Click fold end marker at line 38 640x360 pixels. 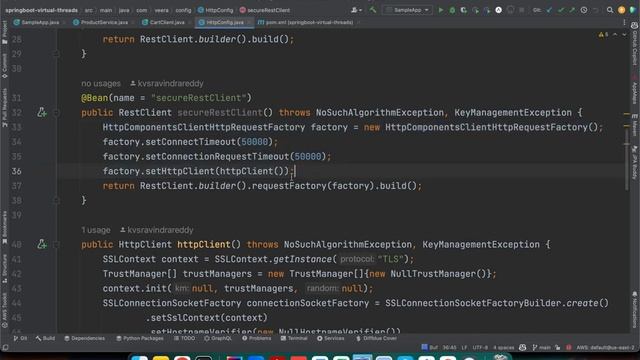click(x=56, y=200)
